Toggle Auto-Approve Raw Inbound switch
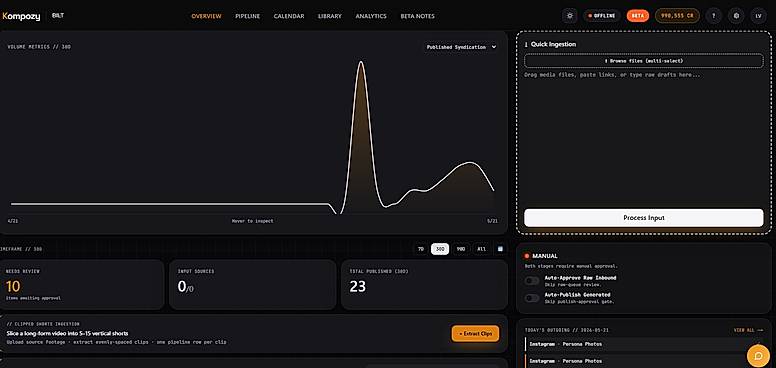The image size is (776, 368). click(x=532, y=281)
